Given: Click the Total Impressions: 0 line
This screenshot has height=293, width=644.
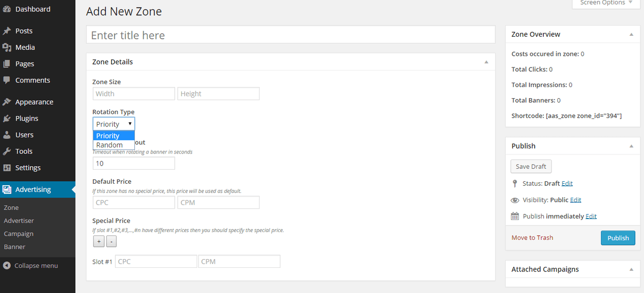Looking at the screenshot, I should (542, 85).
